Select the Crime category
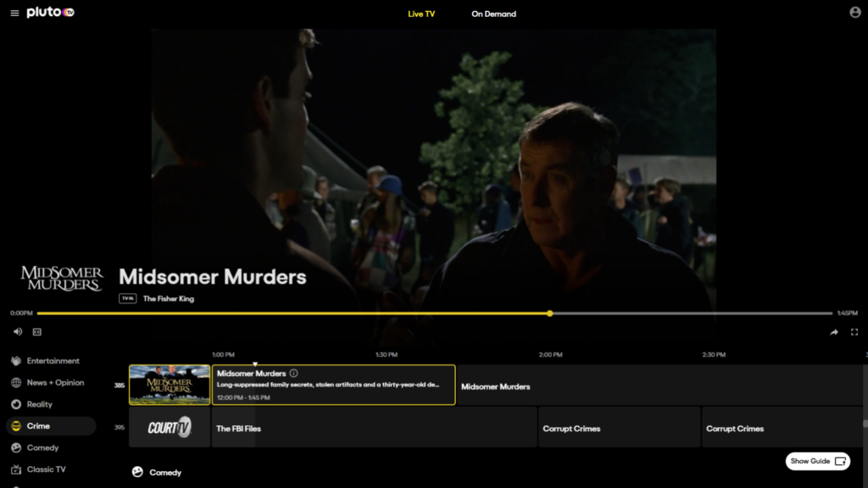Viewport: 868px width, 488px height. 50,426
